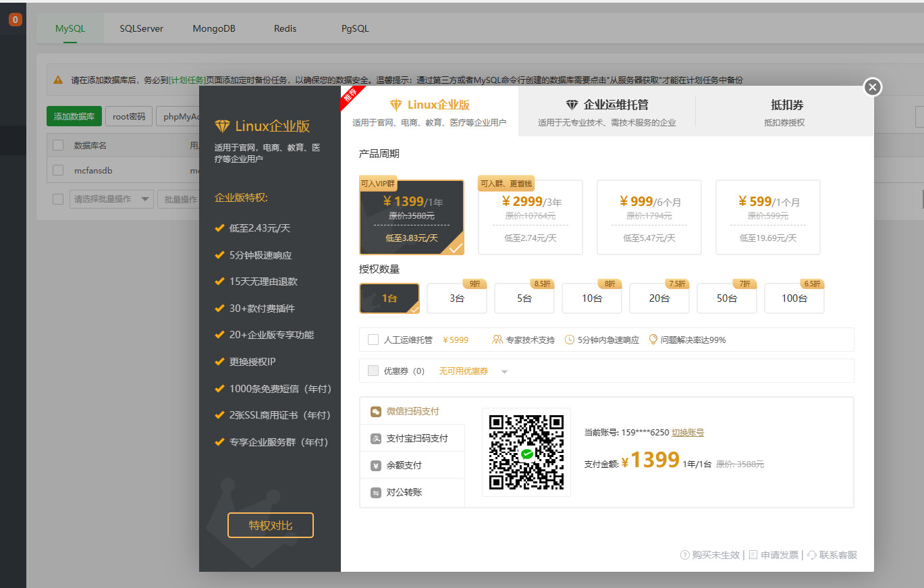Select the ¥1399/1年 product period

(x=412, y=217)
